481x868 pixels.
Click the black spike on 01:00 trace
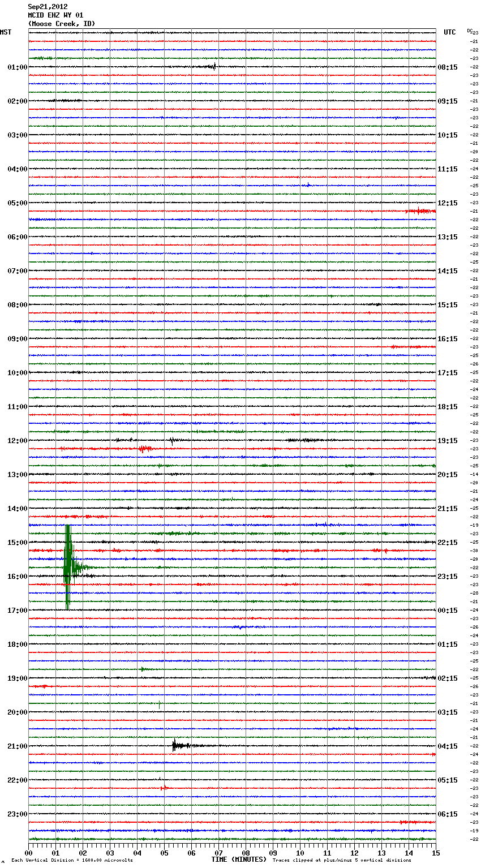(214, 66)
